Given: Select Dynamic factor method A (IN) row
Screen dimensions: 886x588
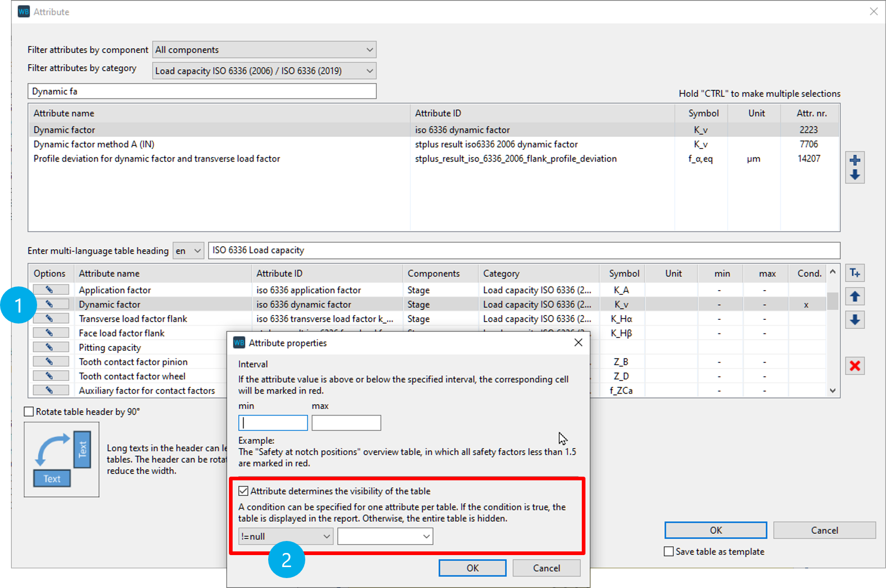Looking at the screenshot, I should 94,144.
